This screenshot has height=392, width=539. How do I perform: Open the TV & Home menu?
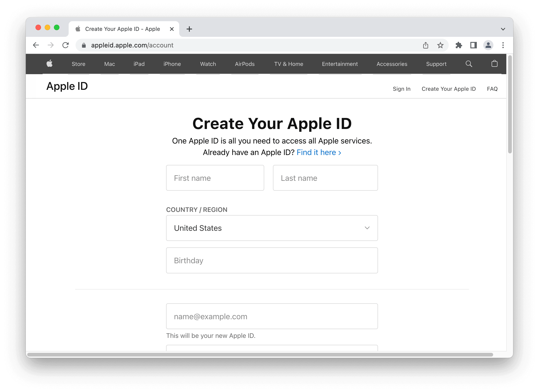pos(289,64)
